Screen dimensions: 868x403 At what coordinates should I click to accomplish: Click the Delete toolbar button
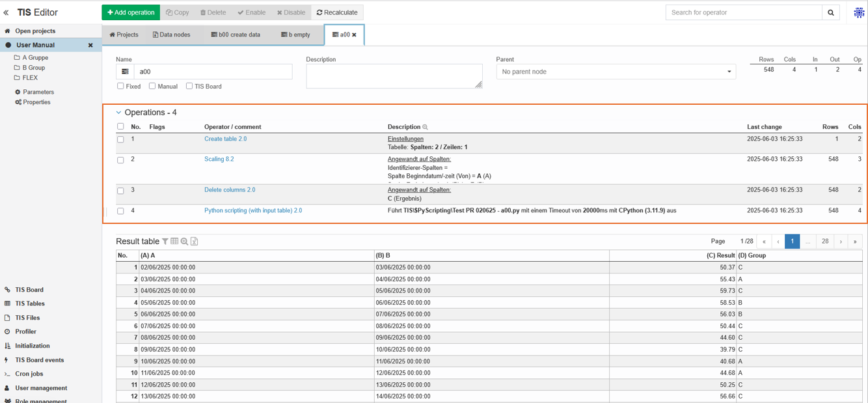(x=213, y=12)
